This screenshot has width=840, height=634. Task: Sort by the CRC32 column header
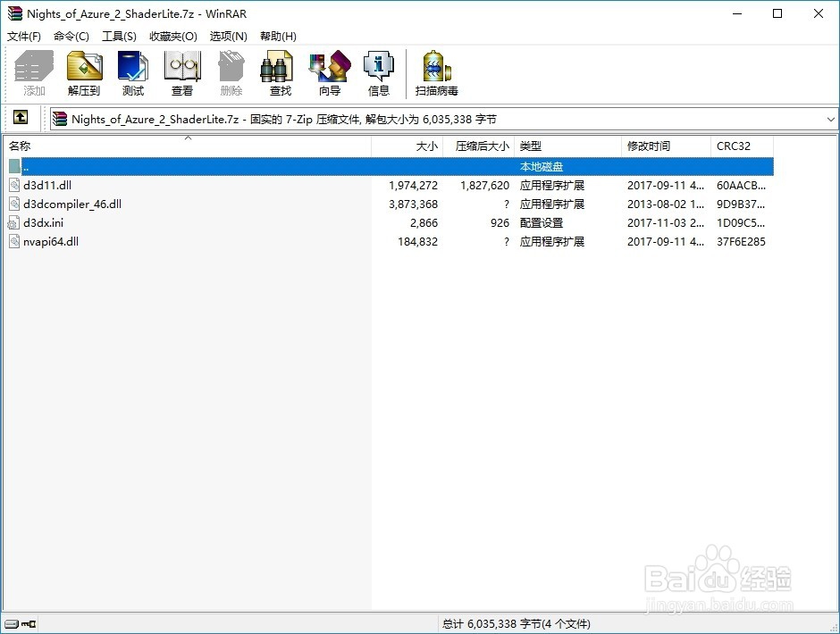[742, 146]
